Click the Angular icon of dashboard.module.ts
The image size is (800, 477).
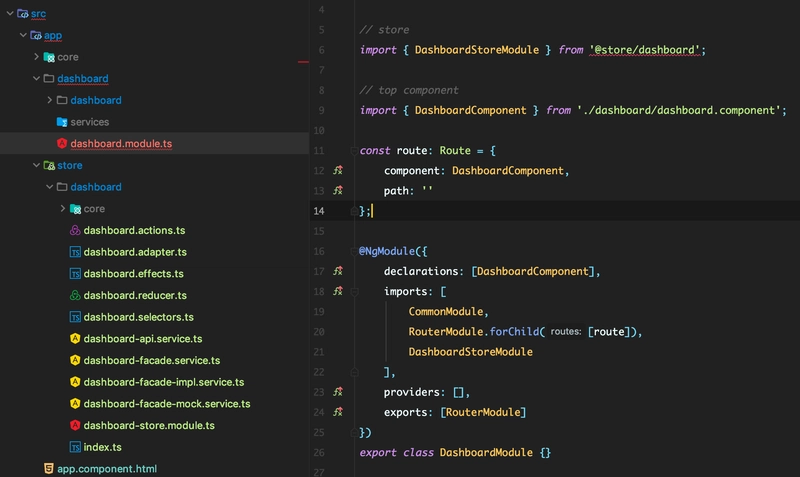pos(62,143)
